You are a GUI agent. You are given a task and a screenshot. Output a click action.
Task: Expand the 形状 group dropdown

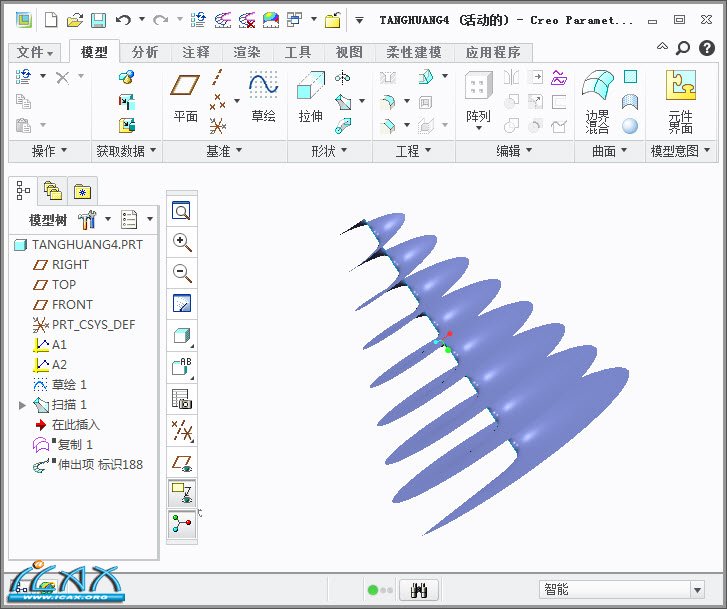click(317, 151)
